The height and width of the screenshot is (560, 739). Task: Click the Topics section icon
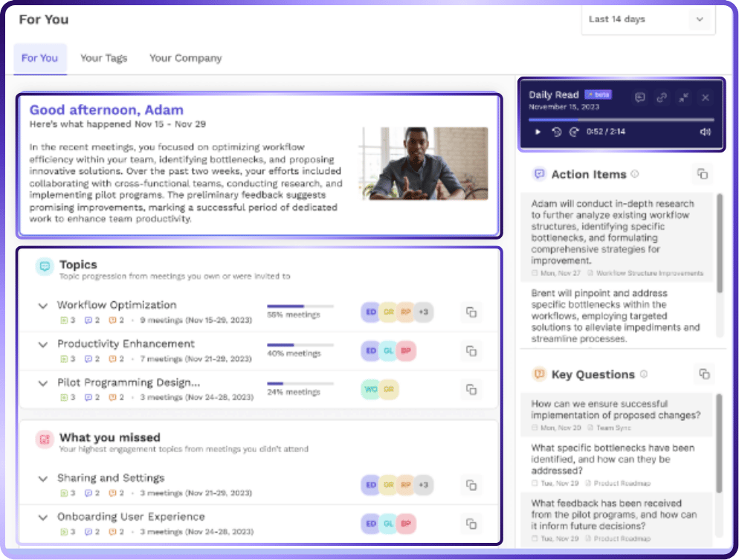[x=45, y=267]
